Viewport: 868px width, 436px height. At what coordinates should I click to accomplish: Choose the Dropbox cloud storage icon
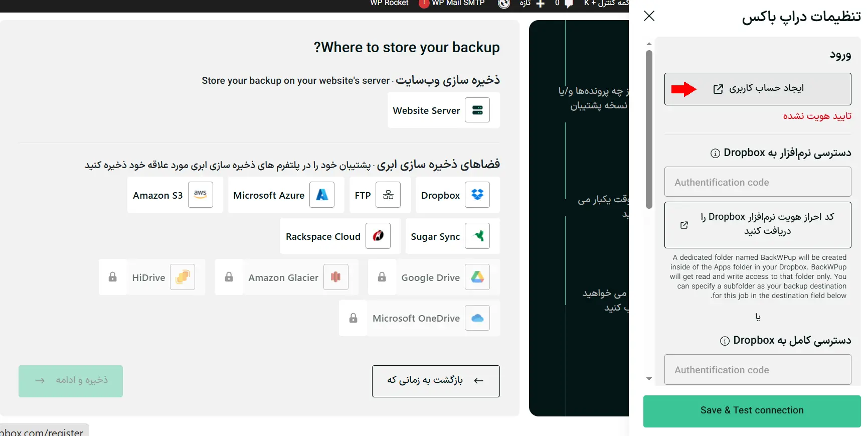point(477,195)
